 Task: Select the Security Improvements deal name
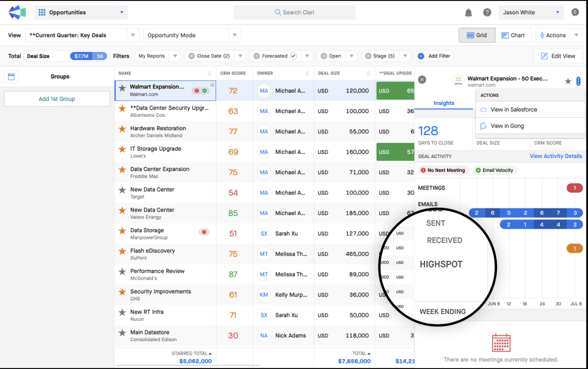[160, 292]
